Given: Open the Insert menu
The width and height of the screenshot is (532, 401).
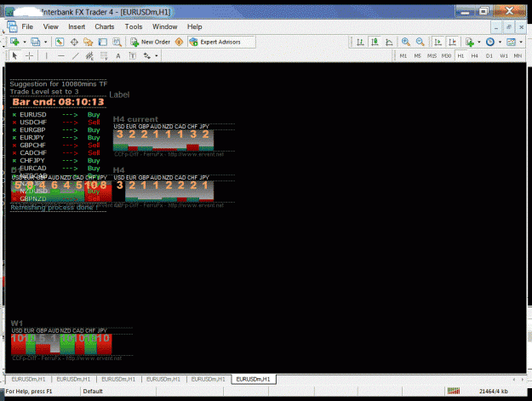Looking at the screenshot, I should [x=77, y=26].
